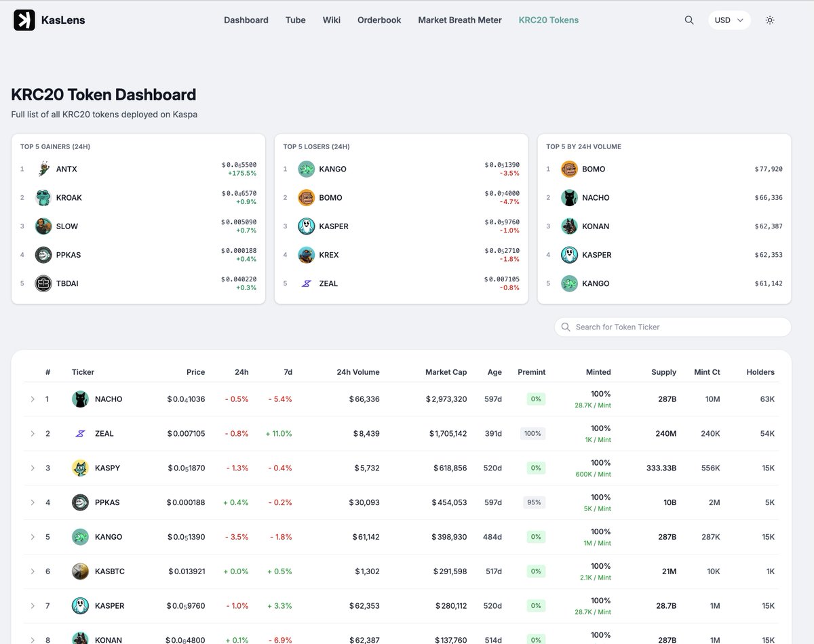Click the magnifier icon in token search box

pyautogui.click(x=566, y=327)
